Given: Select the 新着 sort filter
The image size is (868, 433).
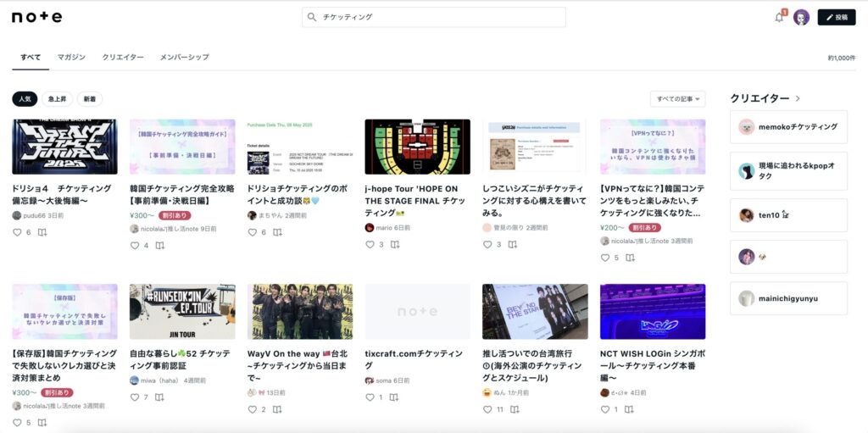Looking at the screenshot, I should point(90,99).
